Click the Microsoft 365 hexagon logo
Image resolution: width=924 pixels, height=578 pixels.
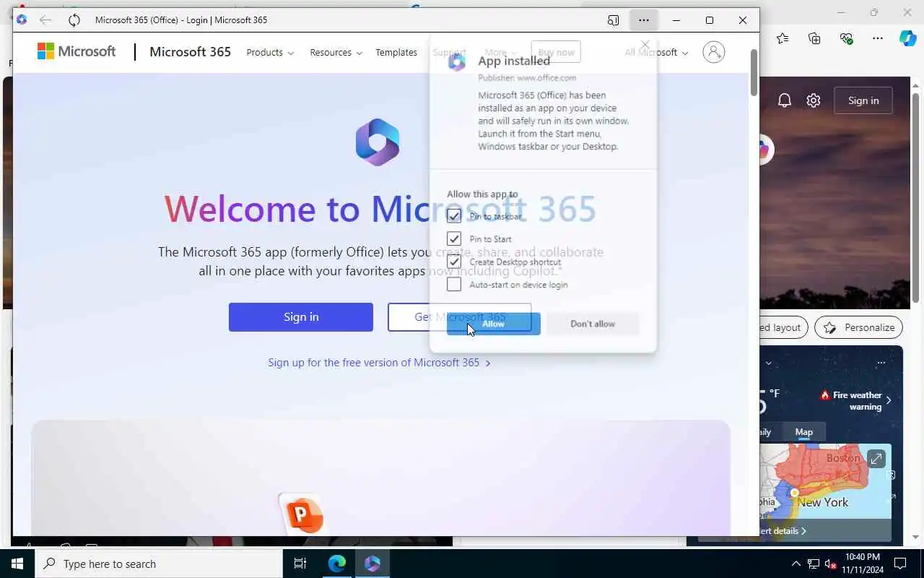pos(378,142)
